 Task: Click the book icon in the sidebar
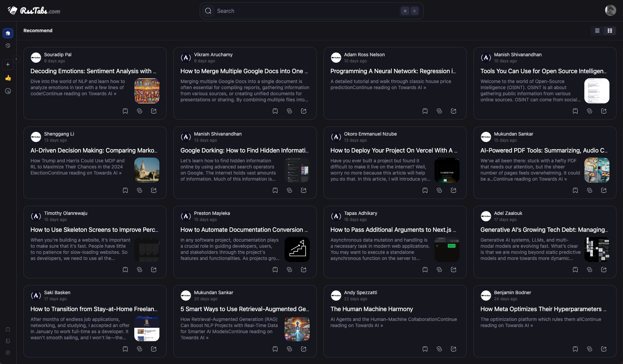(8, 341)
